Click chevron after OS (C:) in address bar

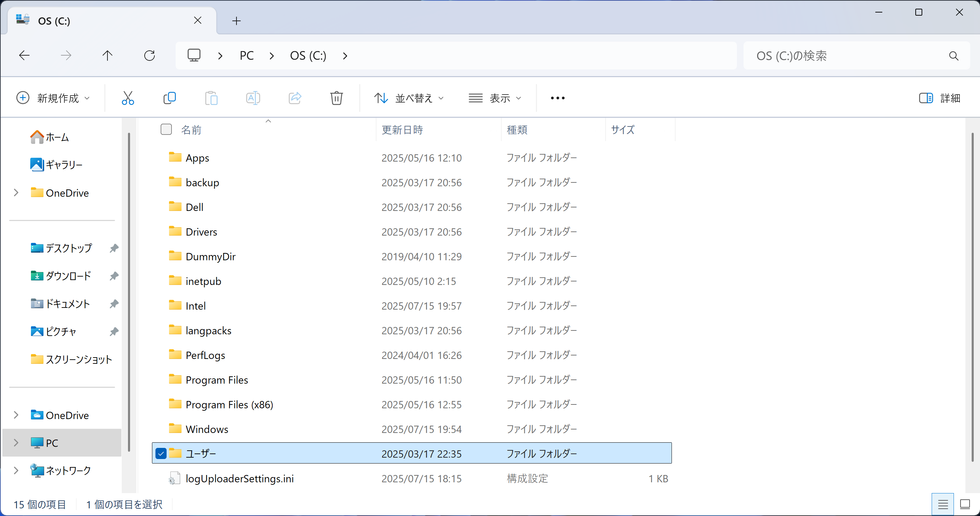pos(345,56)
